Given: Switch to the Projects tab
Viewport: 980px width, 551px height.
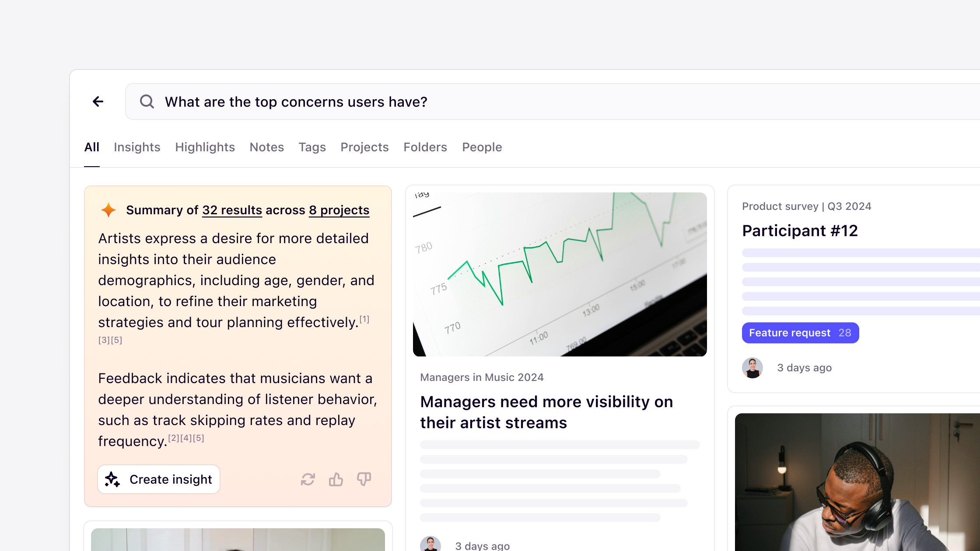Looking at the screenshot, I should pyautogui.click(x=364, y=147).
